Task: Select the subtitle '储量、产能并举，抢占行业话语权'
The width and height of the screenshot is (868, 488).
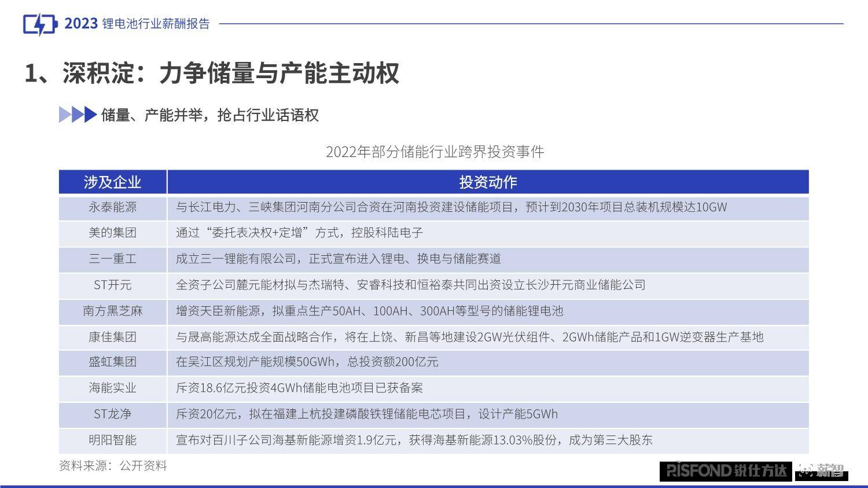Action: [x=210, y=115]
